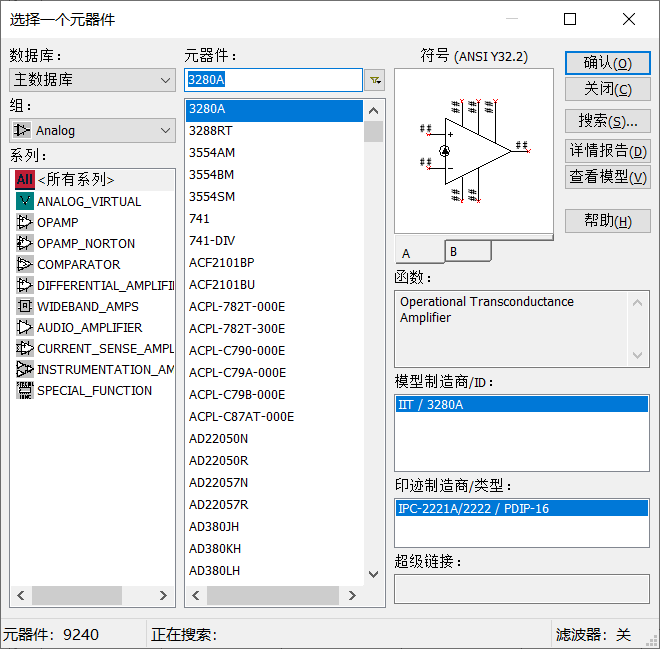Select component 741-DIV
This screenshot has width=660, height=649.
point(274,241)
